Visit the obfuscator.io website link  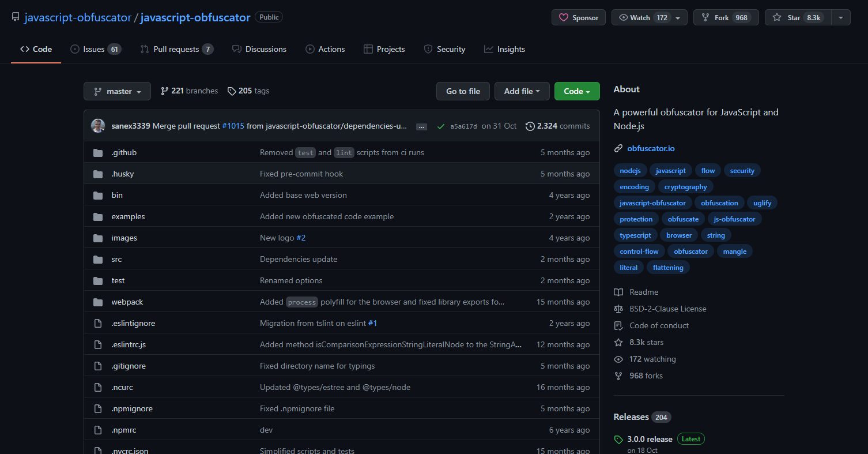tap(651, 148)
